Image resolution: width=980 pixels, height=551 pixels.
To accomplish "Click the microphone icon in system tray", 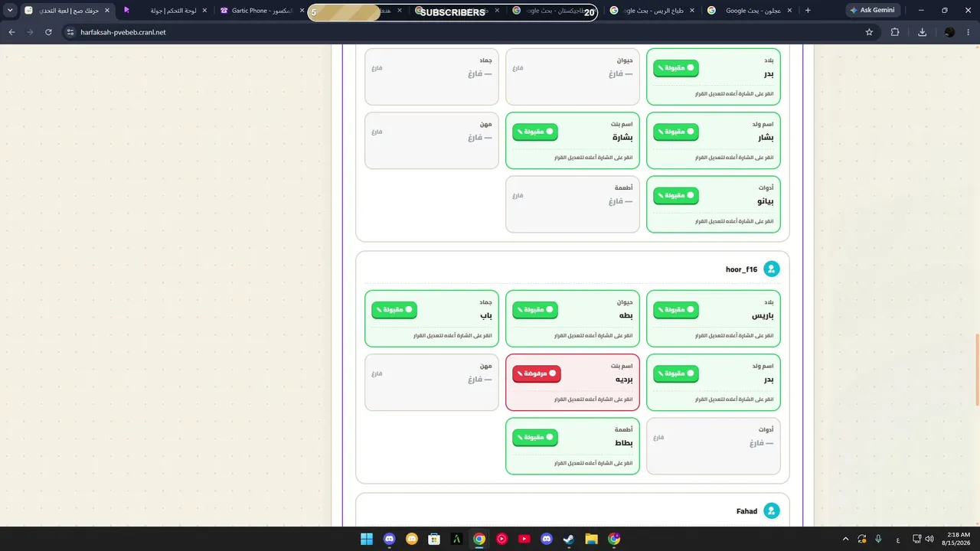I will (878, 539).
